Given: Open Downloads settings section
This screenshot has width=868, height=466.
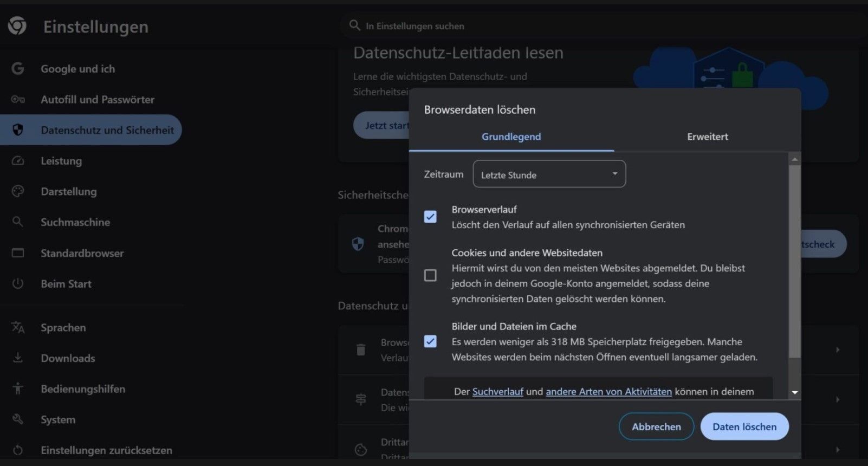Looking at the screenshot, I should (68, 358).
